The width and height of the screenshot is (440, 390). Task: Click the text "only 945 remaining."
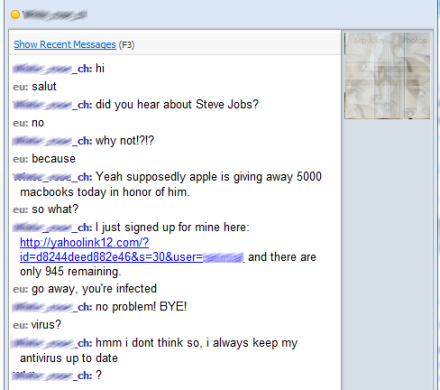point(70,271)
